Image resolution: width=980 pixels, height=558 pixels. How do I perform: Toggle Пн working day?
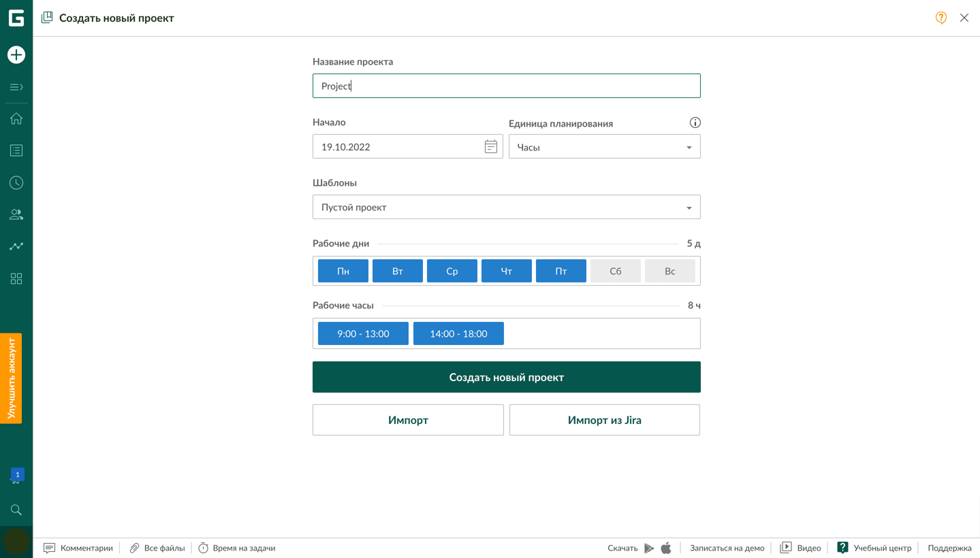(x=343, y=271)
